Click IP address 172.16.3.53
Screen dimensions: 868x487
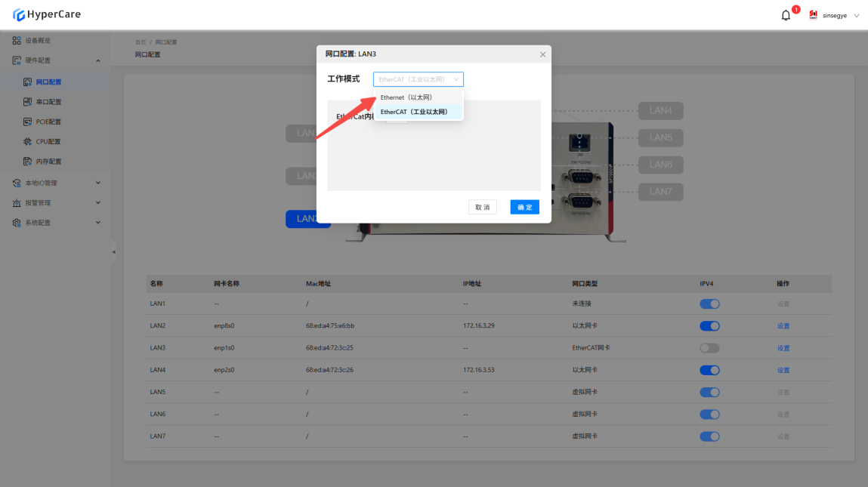point(479,370)
